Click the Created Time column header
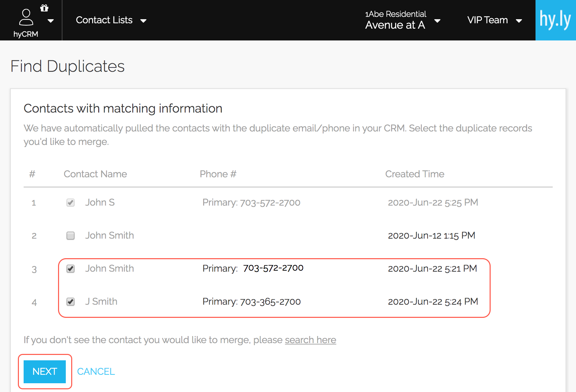This screenshot has width=576, height=392. click(414, 174)
